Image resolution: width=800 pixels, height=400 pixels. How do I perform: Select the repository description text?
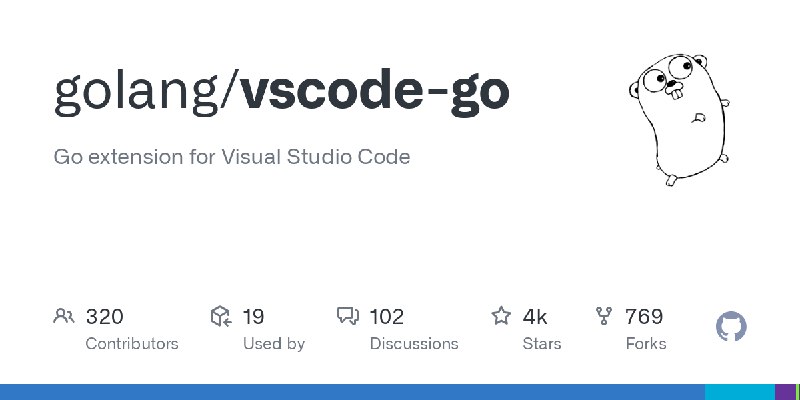click(x=232, y=157)
